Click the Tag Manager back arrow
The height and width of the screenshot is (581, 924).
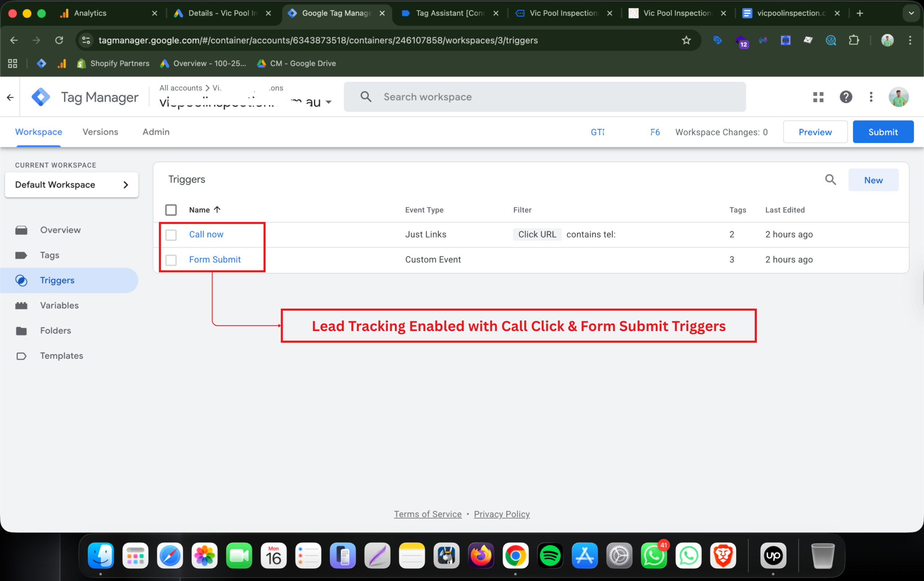[x=10, y=97]
